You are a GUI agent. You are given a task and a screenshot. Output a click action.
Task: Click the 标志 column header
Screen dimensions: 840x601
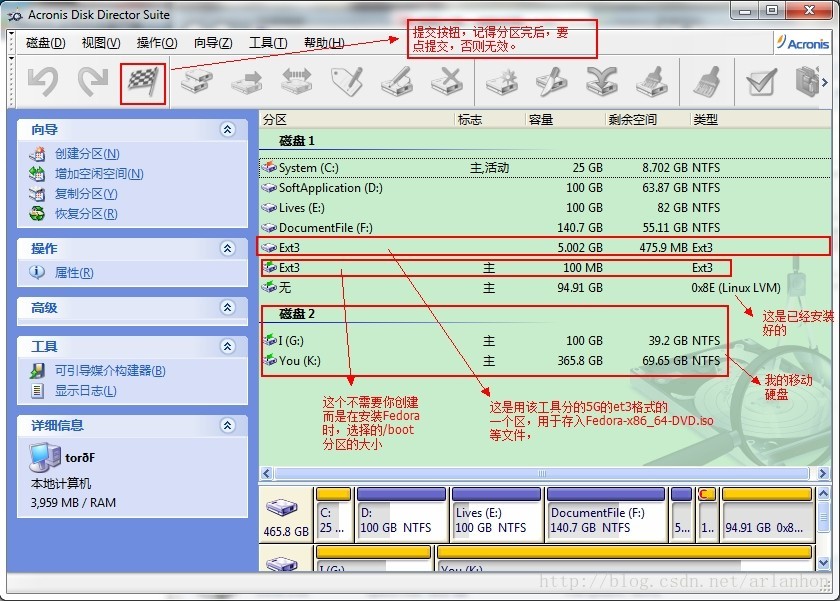[x=489, y=119]
